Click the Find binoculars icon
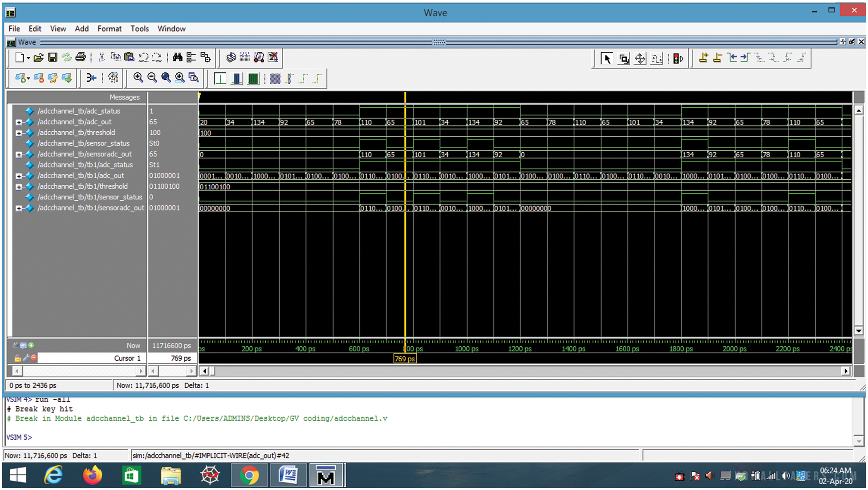The width and height of the screenshot is (868, 490). (x=177, y=57)
